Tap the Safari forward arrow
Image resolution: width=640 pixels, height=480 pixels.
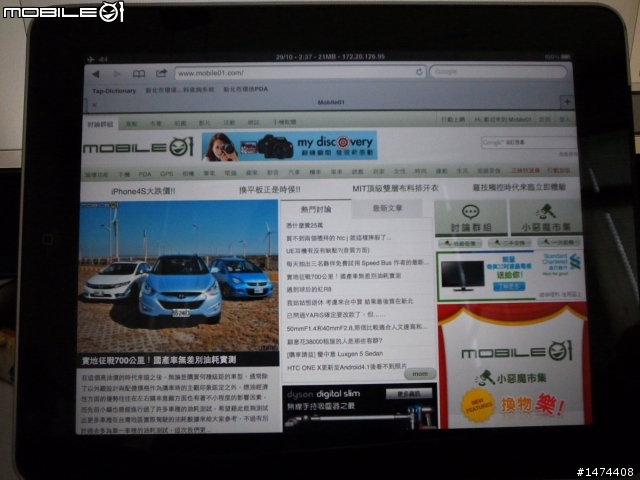coord(117,74)
